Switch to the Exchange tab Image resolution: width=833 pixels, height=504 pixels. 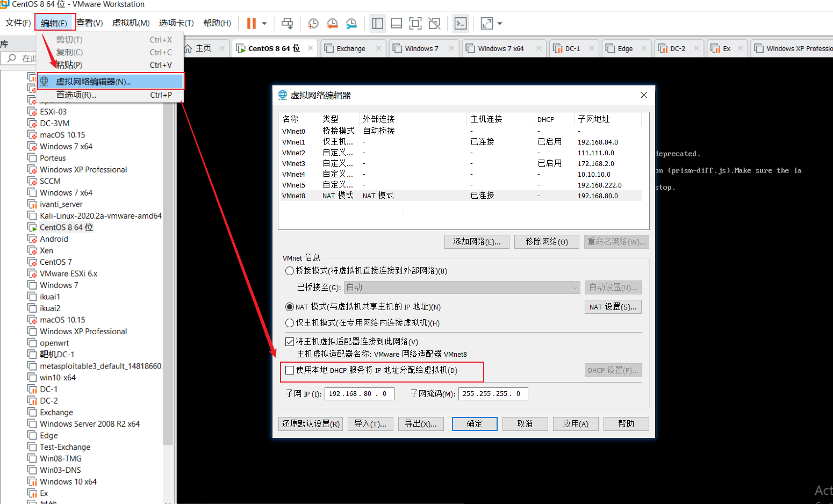[x=352, y=48]
